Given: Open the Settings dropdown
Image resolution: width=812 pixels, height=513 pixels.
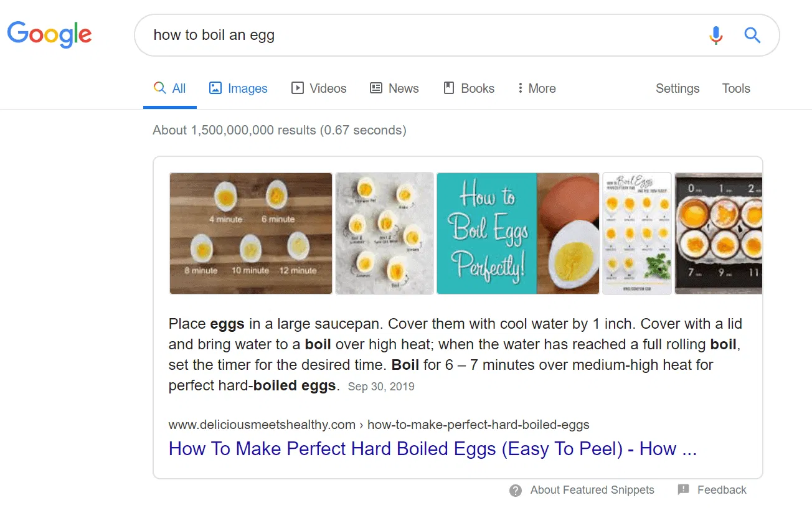Looking at the screenshot, I should tap(677, 88).
